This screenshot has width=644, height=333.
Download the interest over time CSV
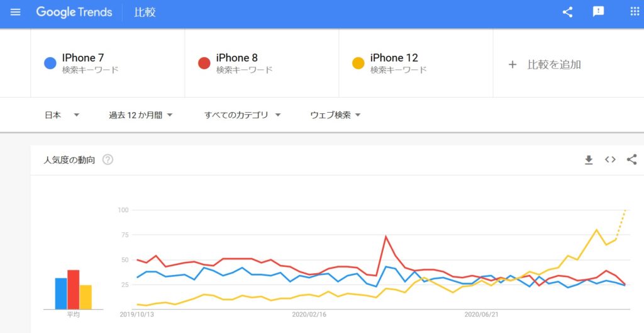[x=589, y=160]
